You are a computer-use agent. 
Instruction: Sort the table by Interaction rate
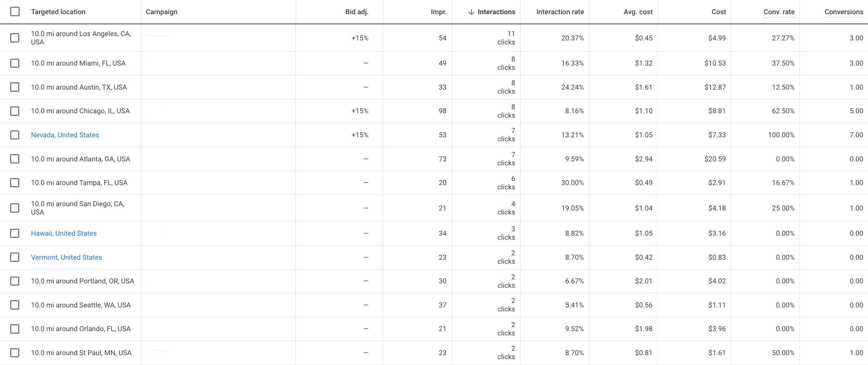pyautogui.click(x=560, y=12)
